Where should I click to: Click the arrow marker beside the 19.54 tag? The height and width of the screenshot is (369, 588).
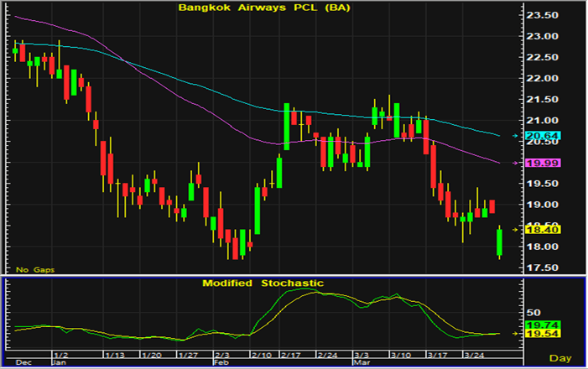[x=514, y=334]
